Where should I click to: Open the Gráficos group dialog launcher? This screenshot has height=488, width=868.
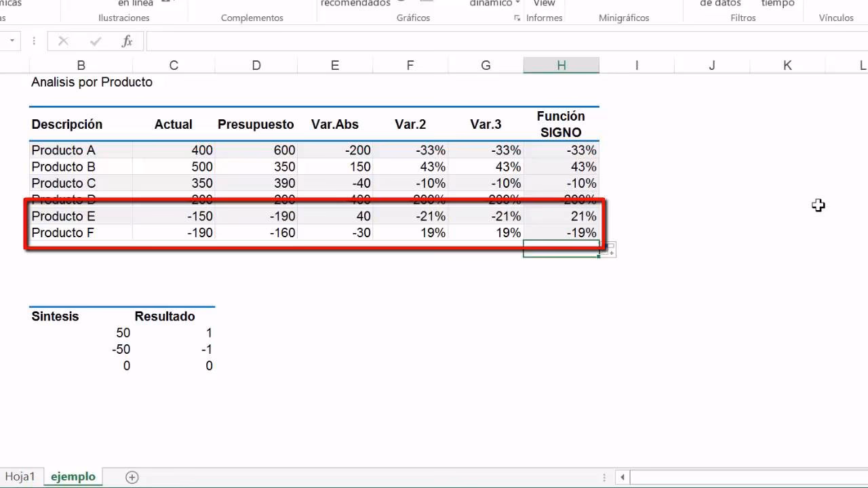coord(517,18)
